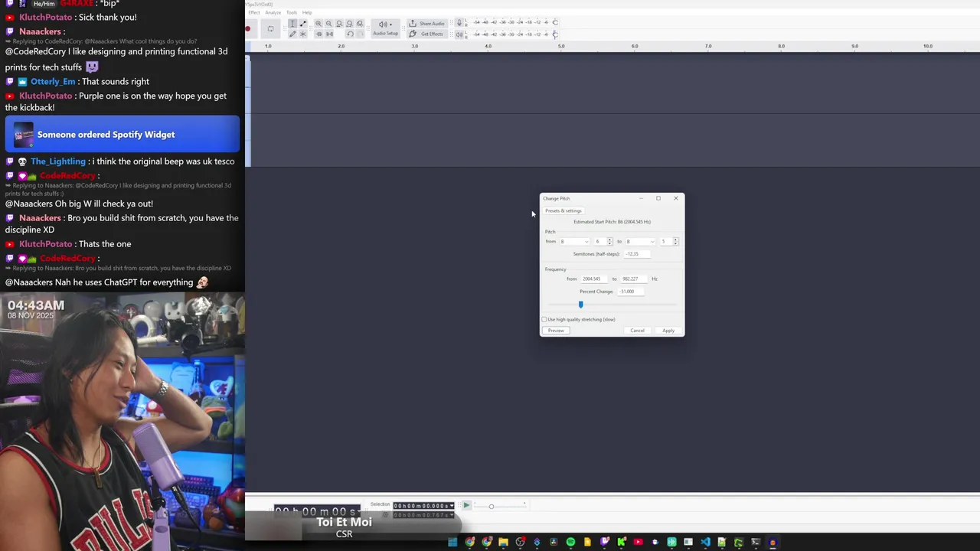Click the Frequency 'from' input field
980x551 pixels.
[x=594, y=279]
